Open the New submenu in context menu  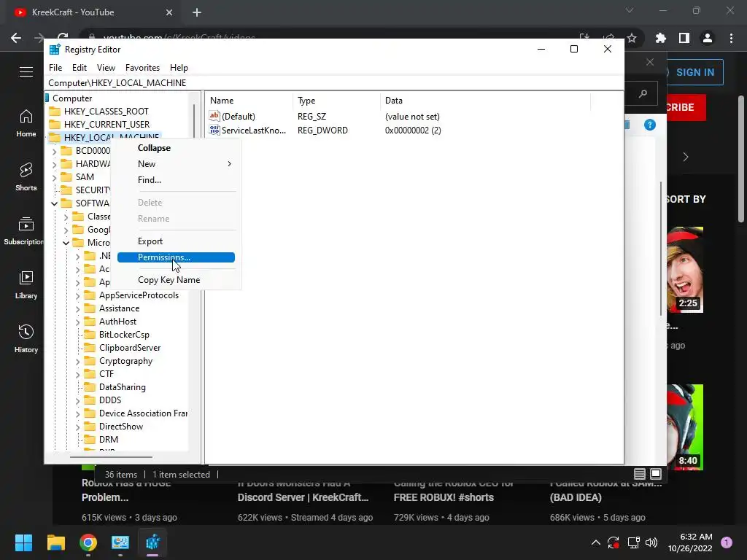[176, 164]
